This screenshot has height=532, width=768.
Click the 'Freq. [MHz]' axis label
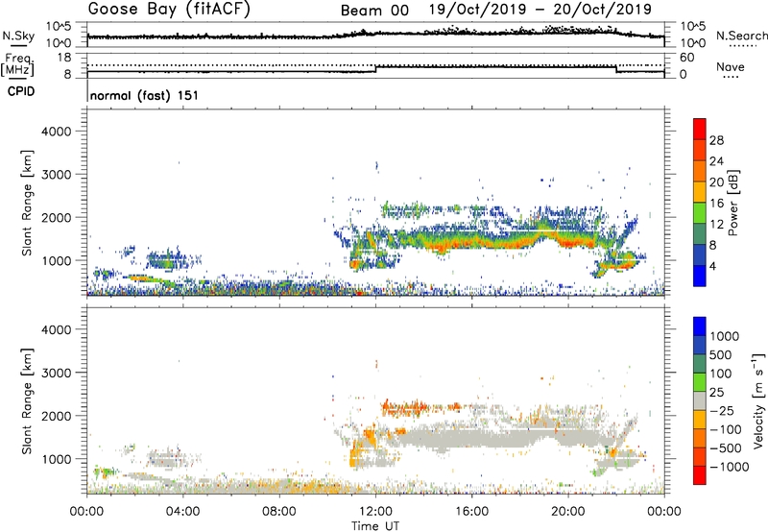point(17,65)
